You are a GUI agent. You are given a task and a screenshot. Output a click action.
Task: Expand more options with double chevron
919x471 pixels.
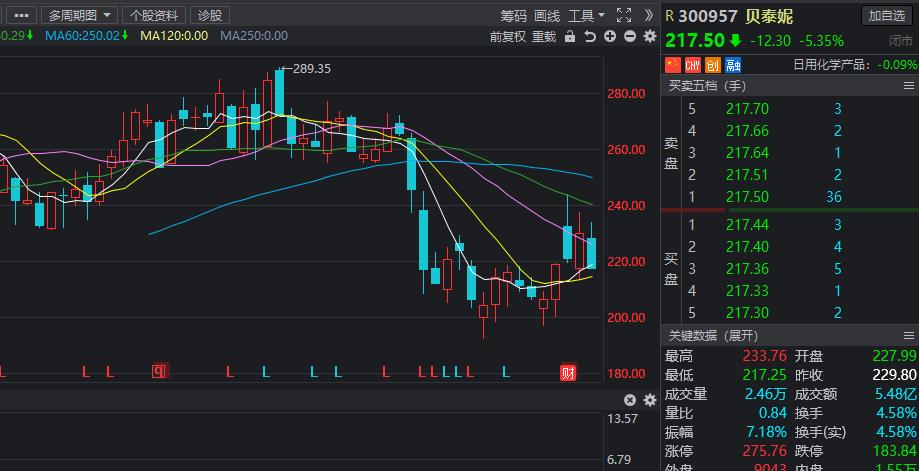point(649,15)
